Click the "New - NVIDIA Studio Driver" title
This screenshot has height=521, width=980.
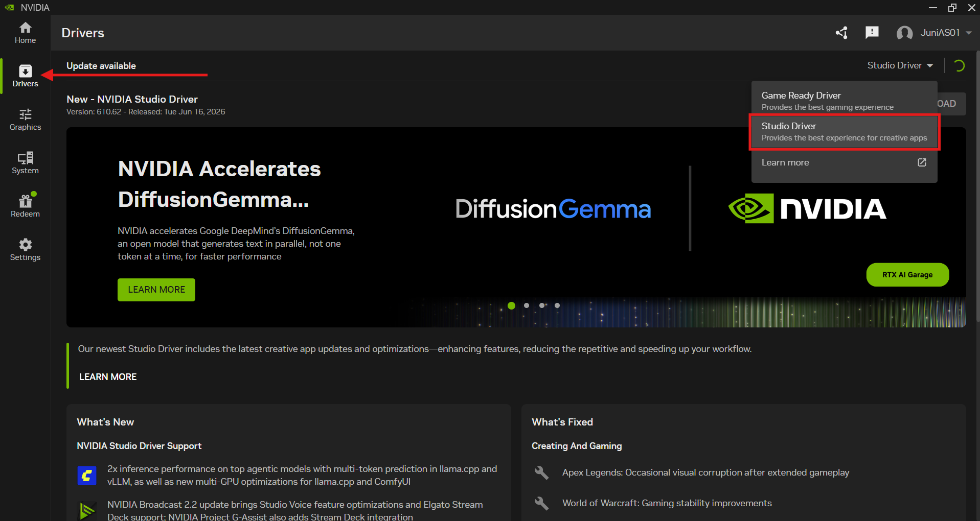[x=132, y=99]
